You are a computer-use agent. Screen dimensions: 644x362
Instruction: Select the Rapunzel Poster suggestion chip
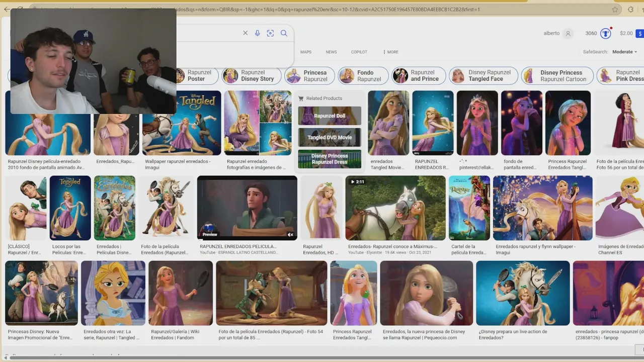tap(196, 76)
